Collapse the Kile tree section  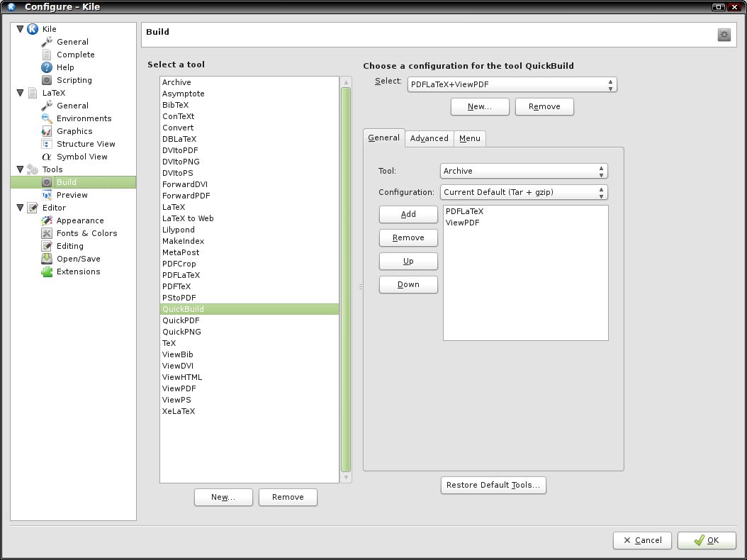(20, 29)
